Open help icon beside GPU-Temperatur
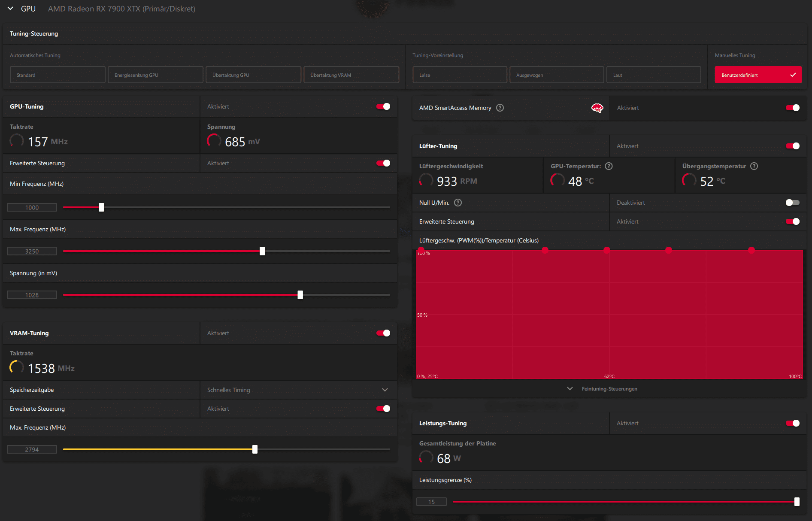Image resolution: width=812 pixels, height=521 pixels. [609, 166]
